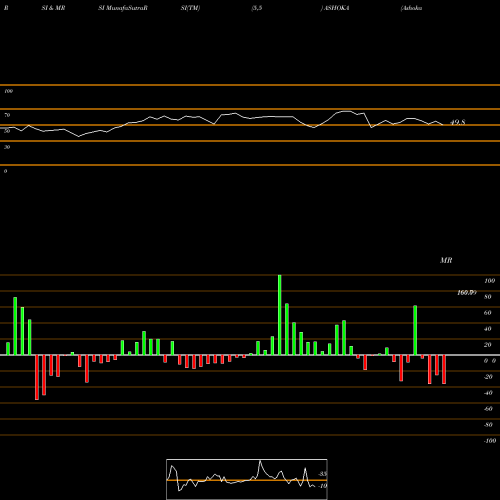Image resolution: width=500 pixels, height=500 pixels.
Task: Click the 50 level label on the RSI axis
Action: 7,131
